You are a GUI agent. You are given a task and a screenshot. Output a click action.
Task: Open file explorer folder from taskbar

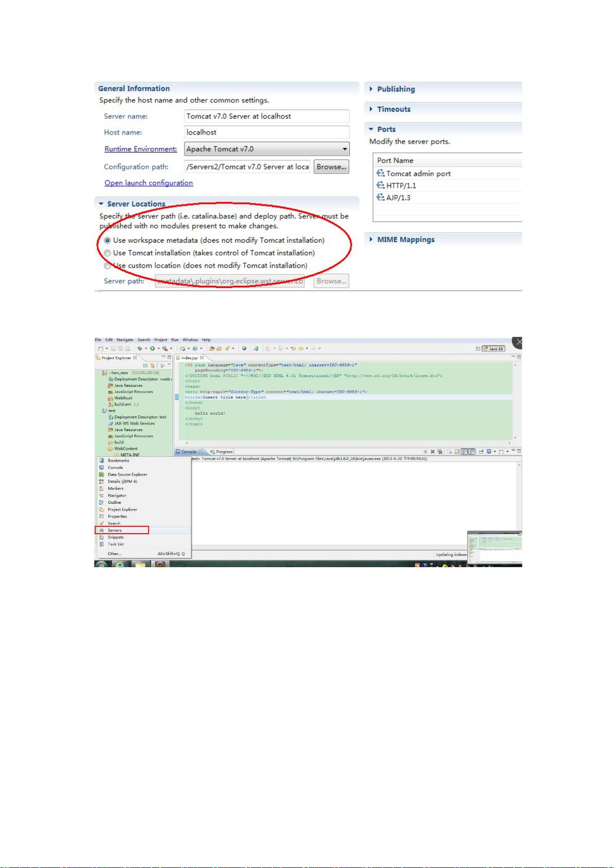141,565
